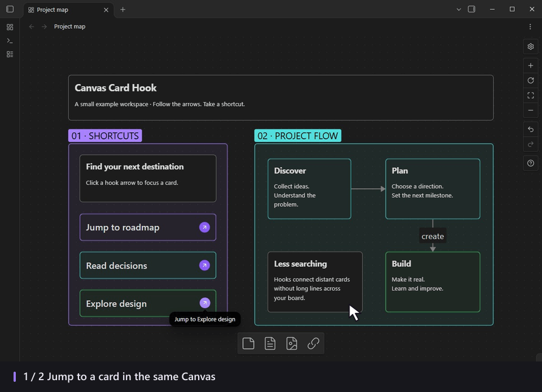Viewport: 542px width, 392px height.
Task: Select the Less searching card
Action: pos(315,282)
